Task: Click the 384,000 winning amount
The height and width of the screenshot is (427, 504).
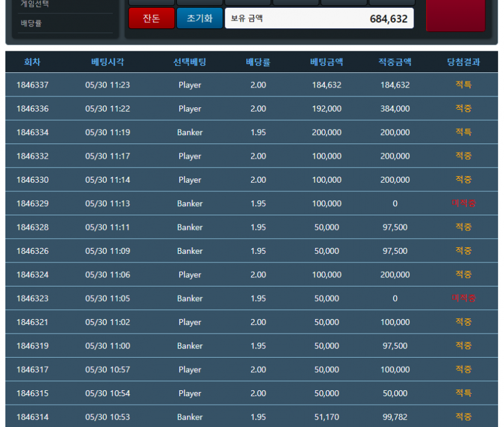Action: pyautogui.click(x=395, y=109)
